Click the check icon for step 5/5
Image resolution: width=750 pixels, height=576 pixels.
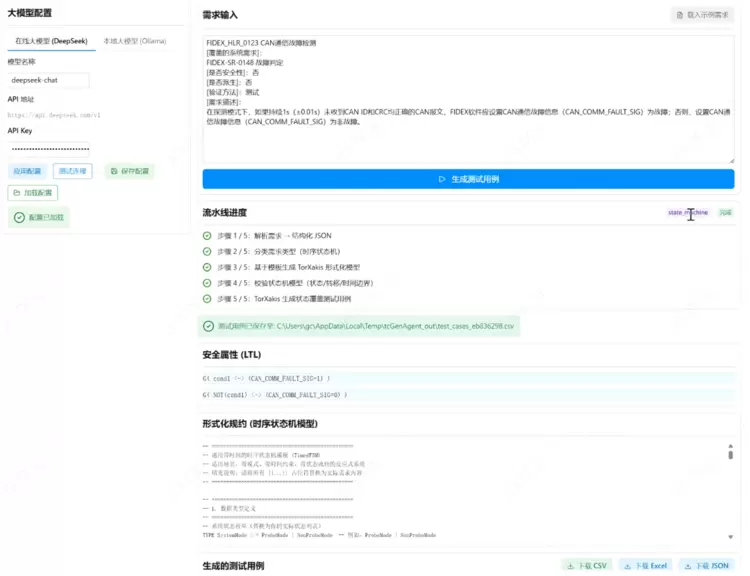tap(207, 299)
